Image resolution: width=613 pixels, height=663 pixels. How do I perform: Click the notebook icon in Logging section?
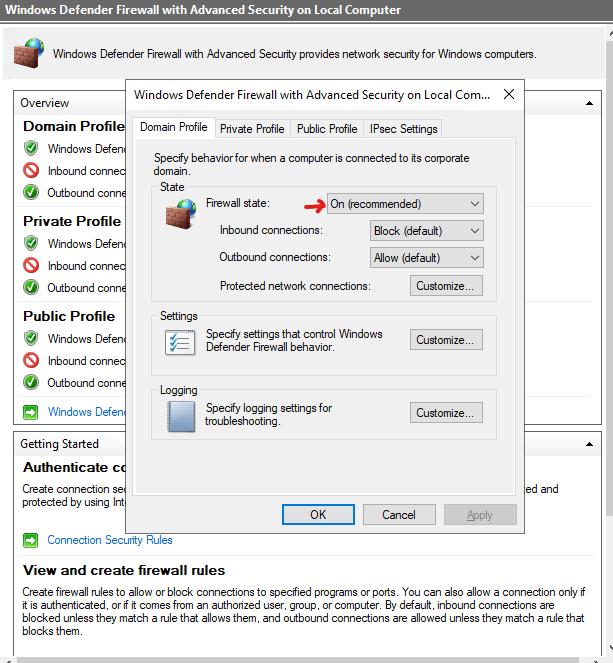tap(180, 415)
